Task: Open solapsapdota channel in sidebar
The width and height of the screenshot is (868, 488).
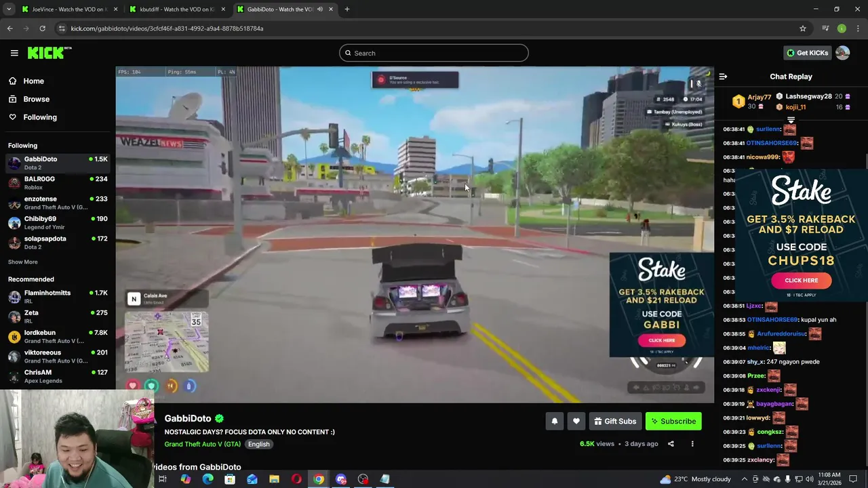Action: (x=58, y=243)
